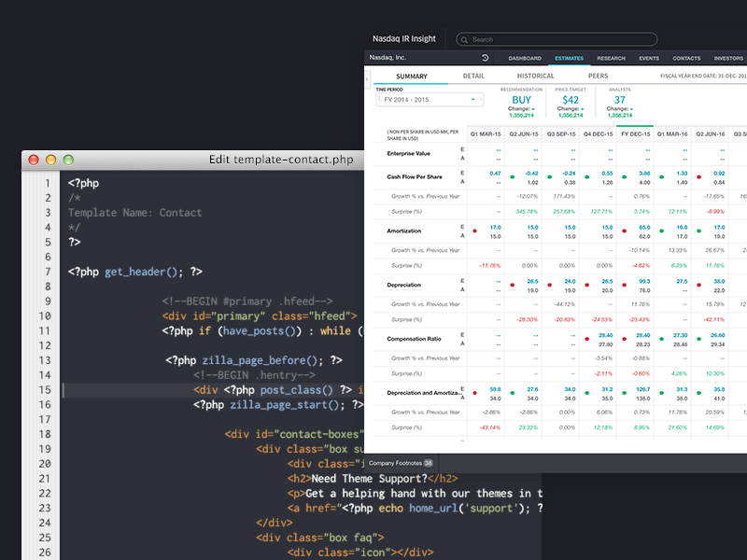This screenshot has height=560, width=747.
Task: Click the red indicator dot in Depreciation Q2 JUN-15
Action: click(512, 285)
